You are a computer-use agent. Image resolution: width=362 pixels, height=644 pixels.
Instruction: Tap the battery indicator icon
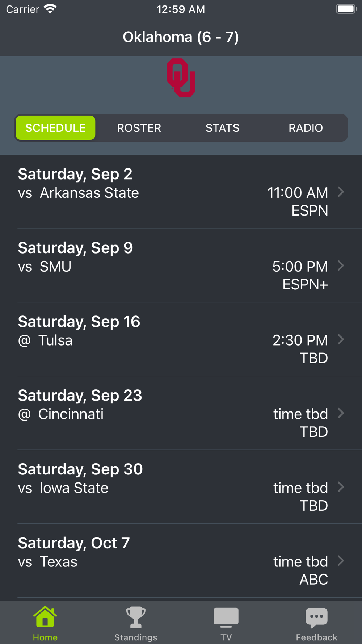click(x=346, y=9)
